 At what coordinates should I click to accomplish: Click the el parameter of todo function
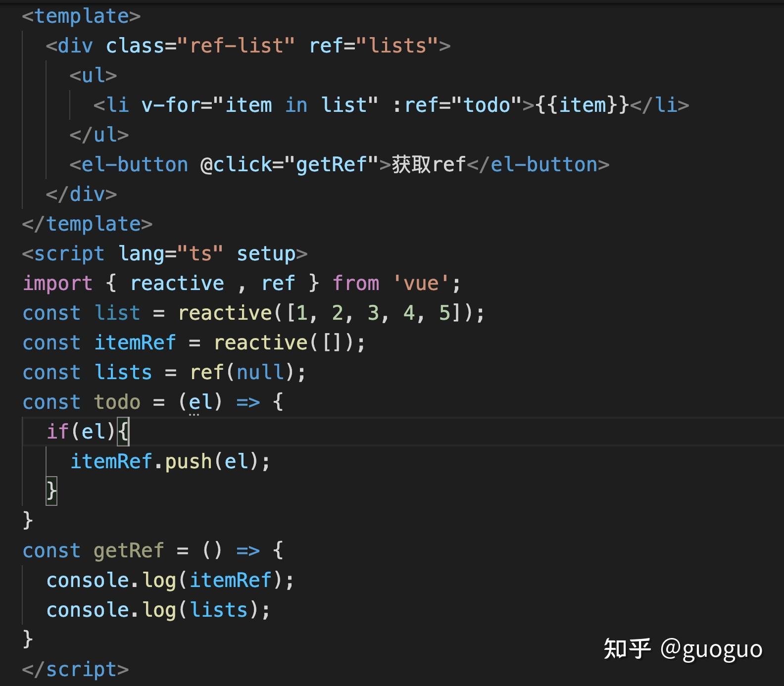[x=200, y=402]
